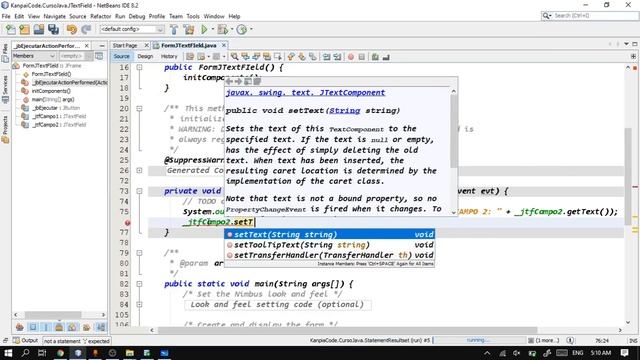640x360 pixels.
Task: Open the Refactor menu
Action: click(100, 16)
